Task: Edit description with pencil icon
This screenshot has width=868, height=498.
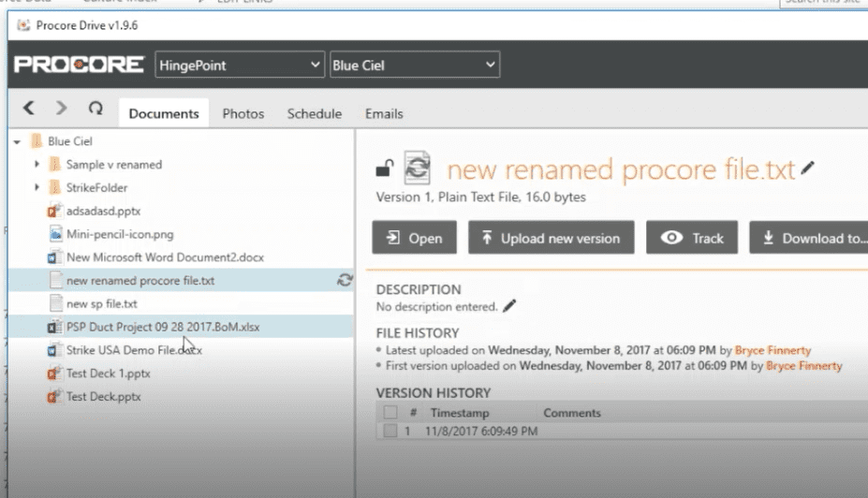Action: pyautogui.click(x=509, y=306)
